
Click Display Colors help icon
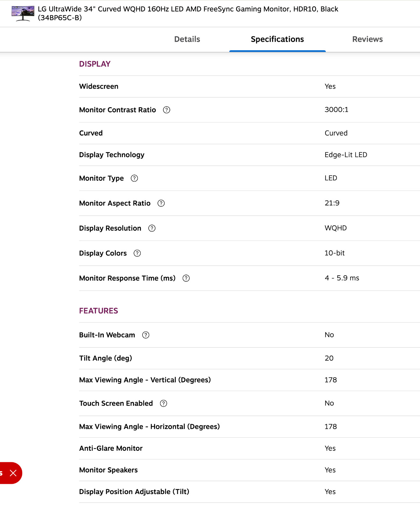pos(137,253)
